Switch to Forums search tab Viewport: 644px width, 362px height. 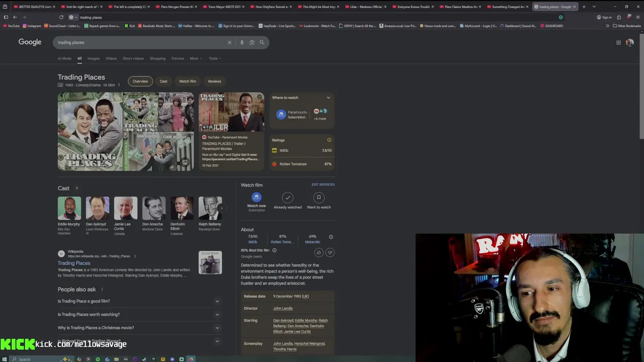point(178,58)
